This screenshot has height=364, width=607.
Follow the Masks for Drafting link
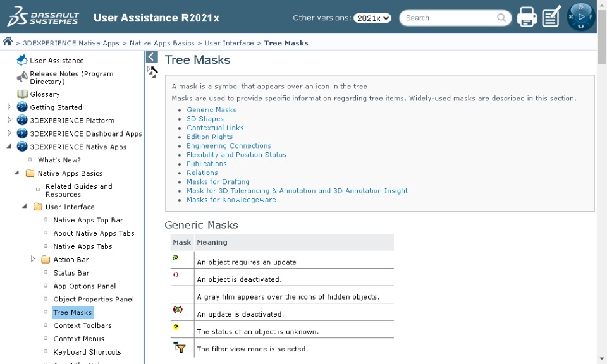click(x=218, y=182)
